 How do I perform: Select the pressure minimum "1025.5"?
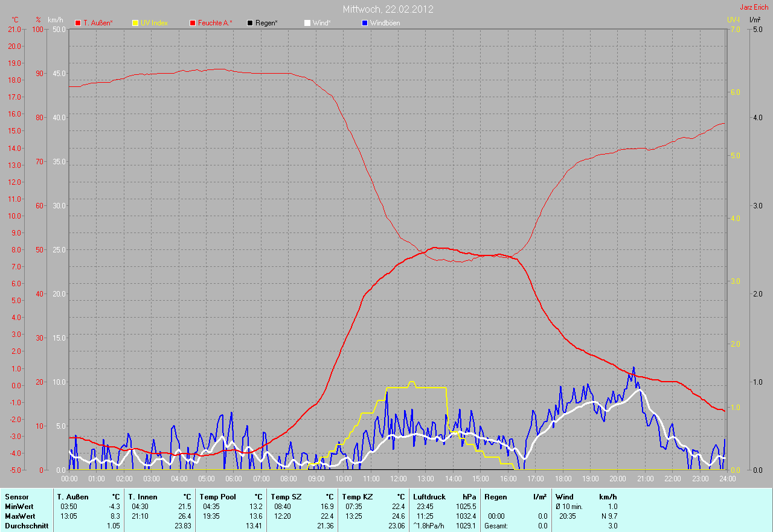click(466, 507)
